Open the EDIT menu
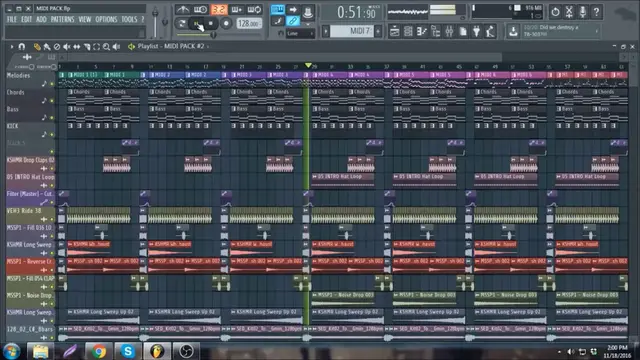This screenshot has width=640, height=360. click(27, 20)
